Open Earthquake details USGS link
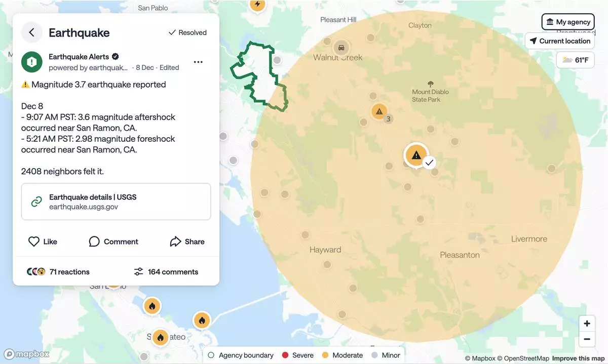 point(116,201)
